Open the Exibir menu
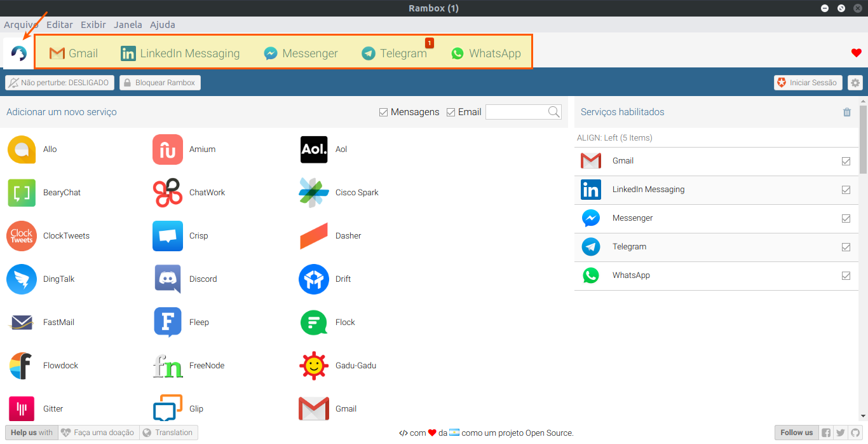Image resolution: width=868 pixels, height=444 pixels. (x=93, y=25)
